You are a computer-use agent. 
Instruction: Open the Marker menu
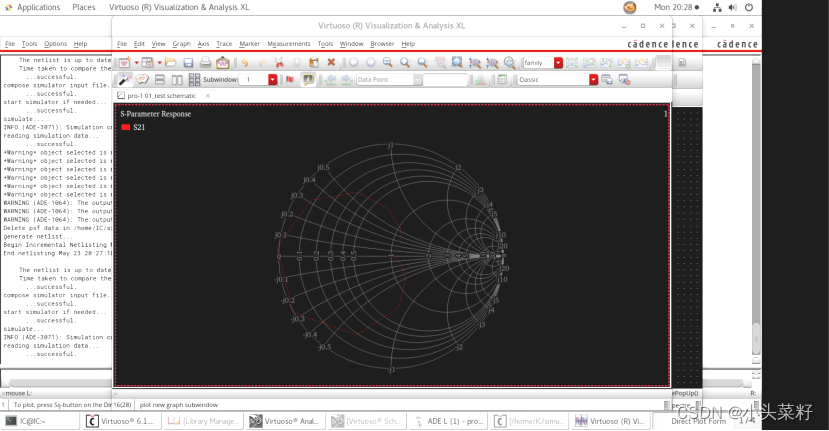click(250, 43)
